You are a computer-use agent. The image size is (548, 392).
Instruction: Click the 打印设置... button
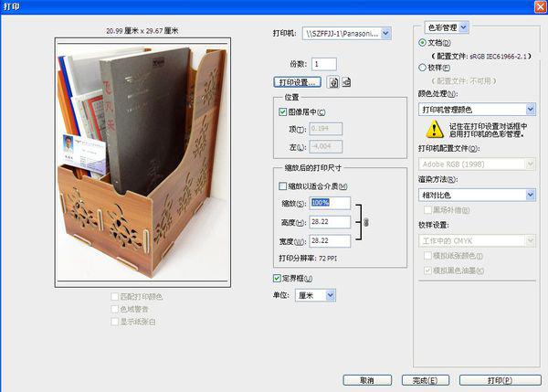[298, 82]
